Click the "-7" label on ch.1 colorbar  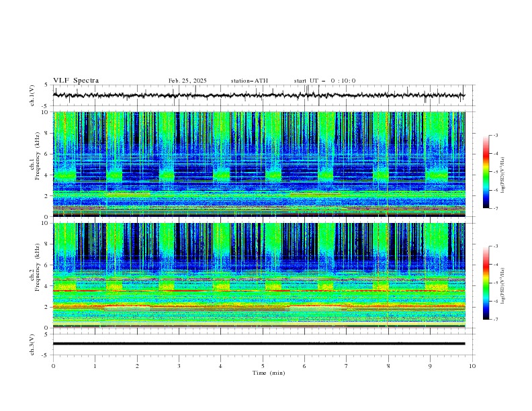coord(495,209)
